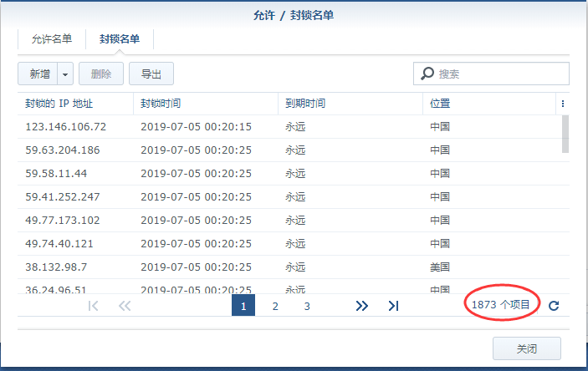Image resolution: width=588 pixels, height=371 pixels.
Task: Click the first page arrow
Action: click(93, 306)
